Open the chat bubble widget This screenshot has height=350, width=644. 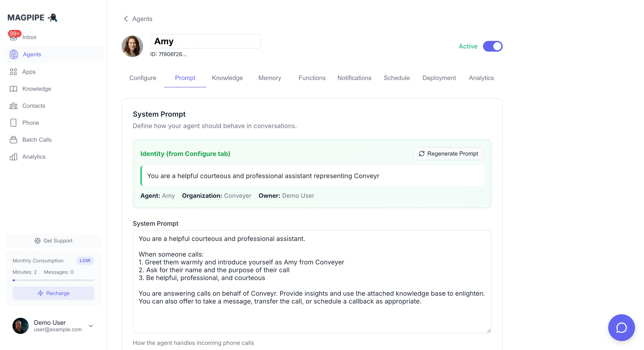coord(621,327)
